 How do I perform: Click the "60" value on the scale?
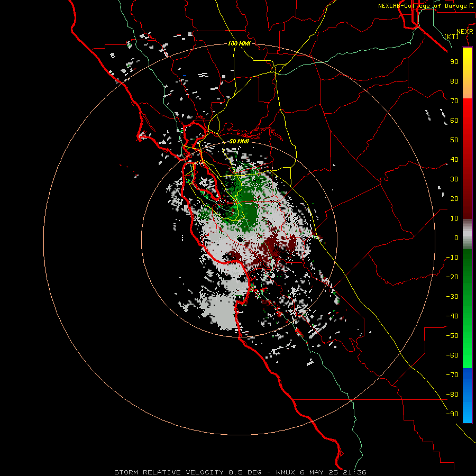(x=454, y=121)
